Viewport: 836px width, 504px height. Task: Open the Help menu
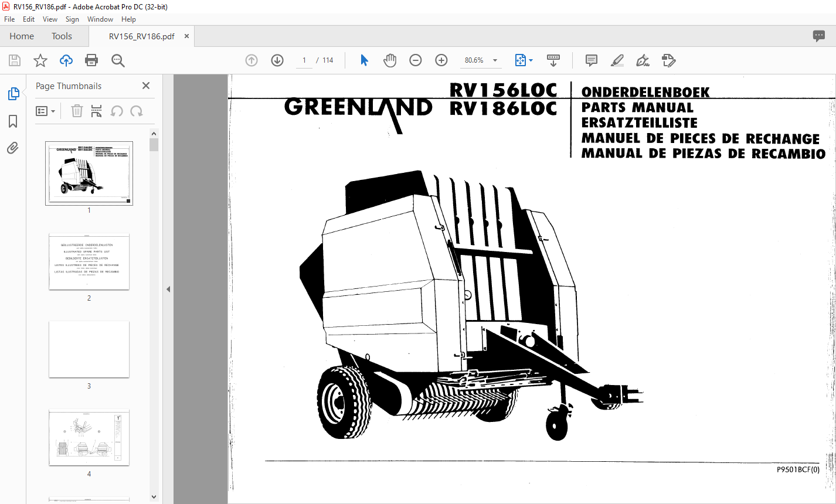128,19
